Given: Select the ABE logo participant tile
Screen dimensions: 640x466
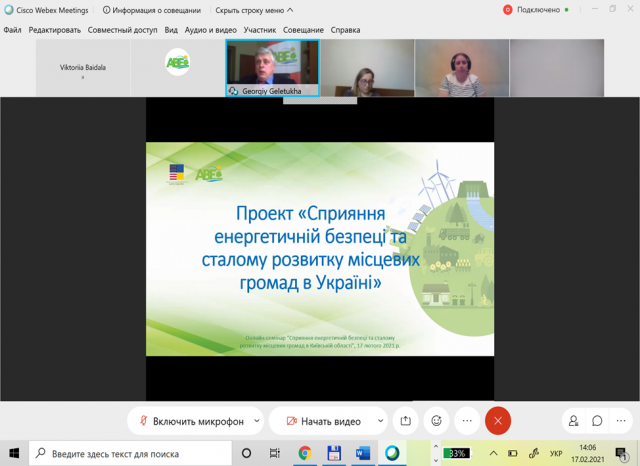Looking at the screenshot, I should tap(178, 68).
